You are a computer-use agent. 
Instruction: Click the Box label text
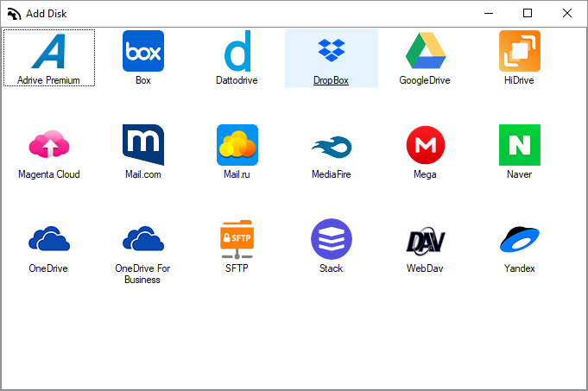(x=143, y=80)
